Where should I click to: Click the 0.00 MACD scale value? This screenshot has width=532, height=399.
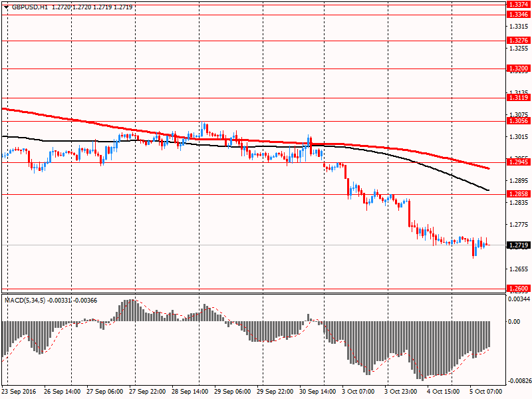pyautogui.click(x=514, y=321)
